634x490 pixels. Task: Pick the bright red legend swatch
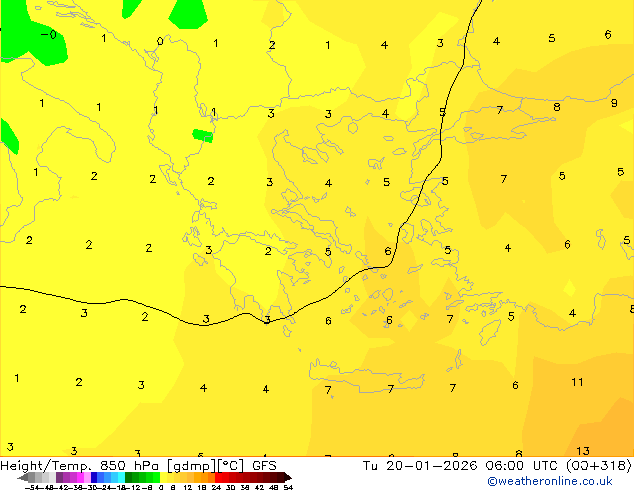218,477
